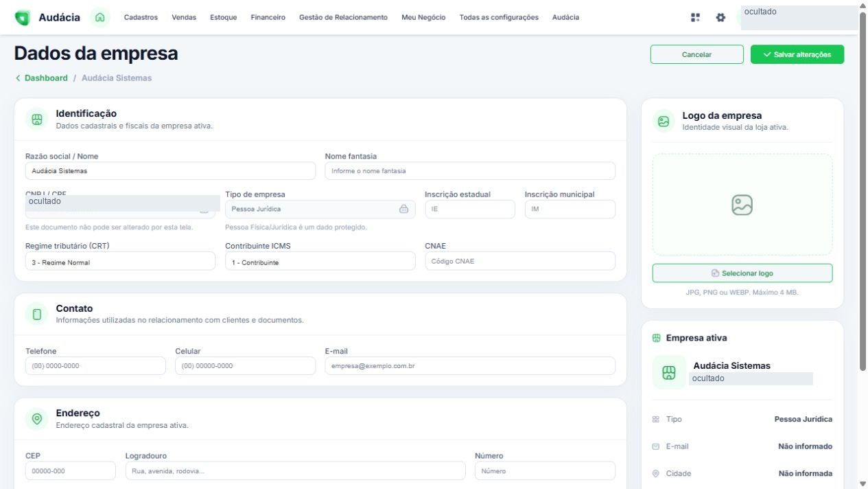Click the back chevron before Dashboard

18,78
